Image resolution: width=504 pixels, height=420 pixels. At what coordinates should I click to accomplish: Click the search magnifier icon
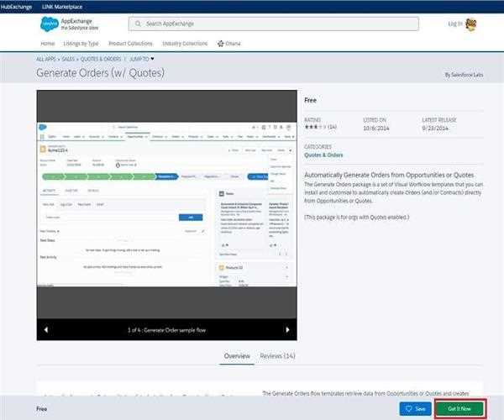click(x=138, y=24)
